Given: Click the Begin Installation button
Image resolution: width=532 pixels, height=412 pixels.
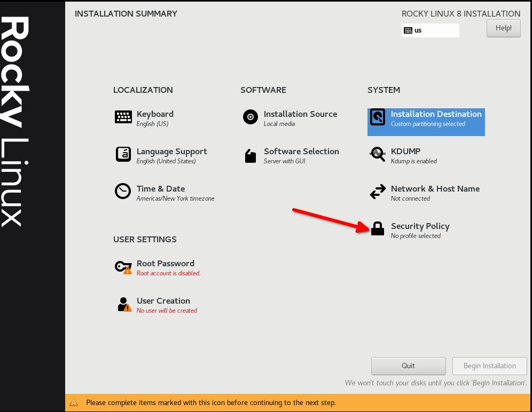Looking at the screenshot, I should pyautogui.click(x=489, y=366).
